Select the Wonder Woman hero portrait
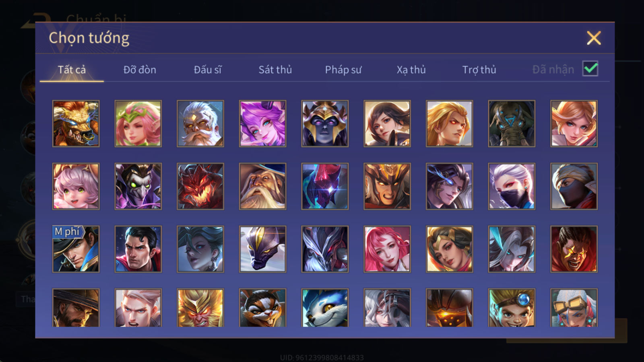This screenshot has width=644, height=362. pos(449,249)
